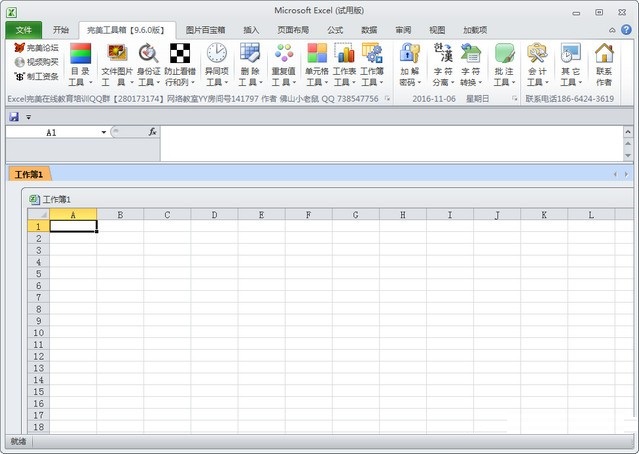Select row 5 header
The width and height of the screenshot is (639, 454).
(38, 273)
